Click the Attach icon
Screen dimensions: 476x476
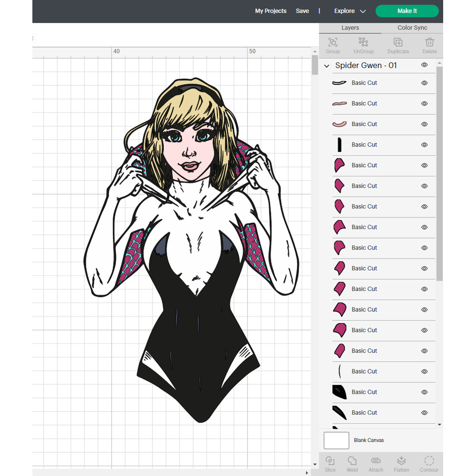pos(376,463)
